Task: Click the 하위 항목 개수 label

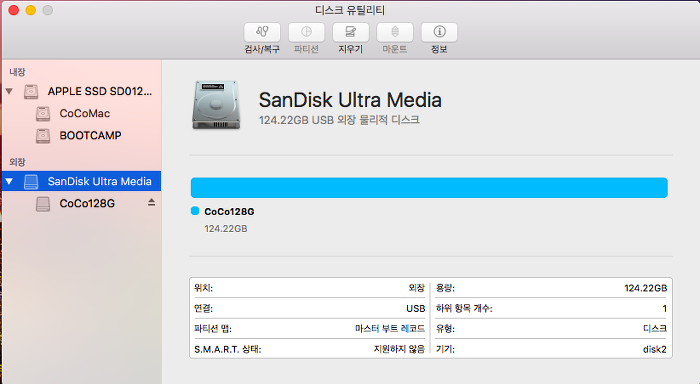Action: (x=464, y=309)
